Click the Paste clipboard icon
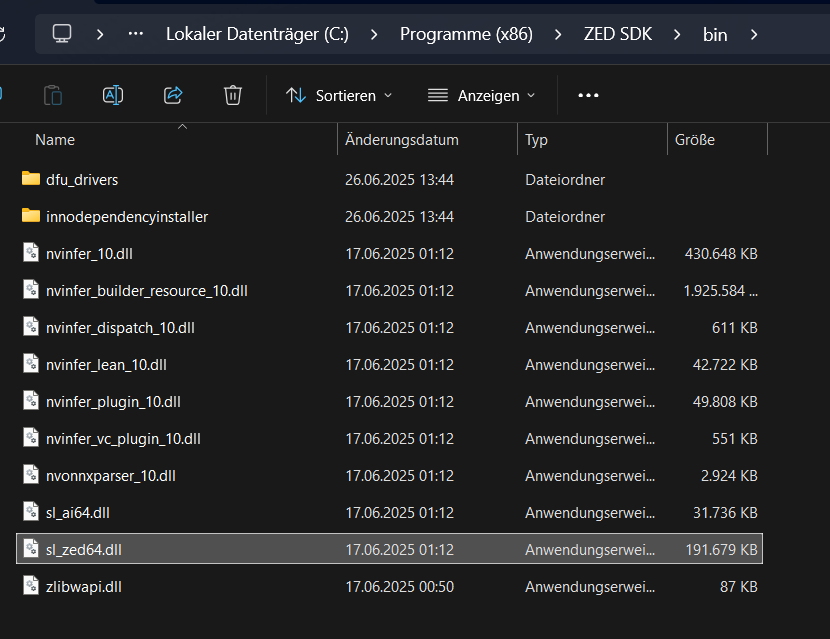 point(53,95)
